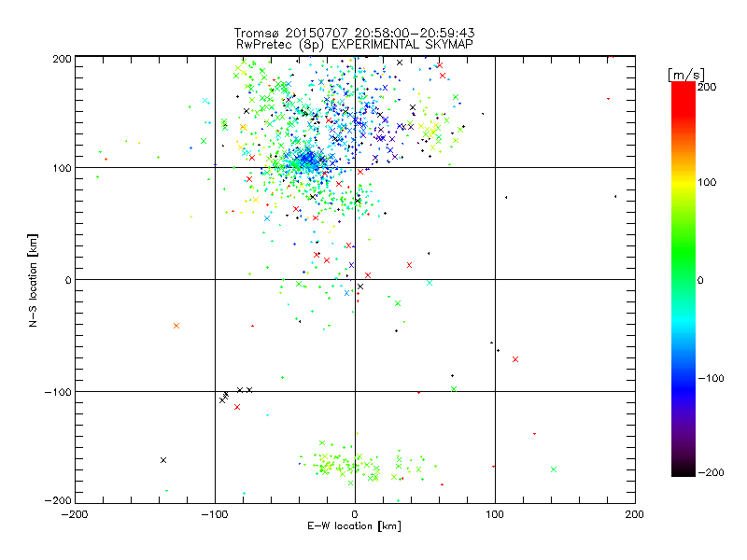This screenshot has height=560, width=747.
Task: Click N-S axis tick label '200'
Action: (x=62, y=59)
